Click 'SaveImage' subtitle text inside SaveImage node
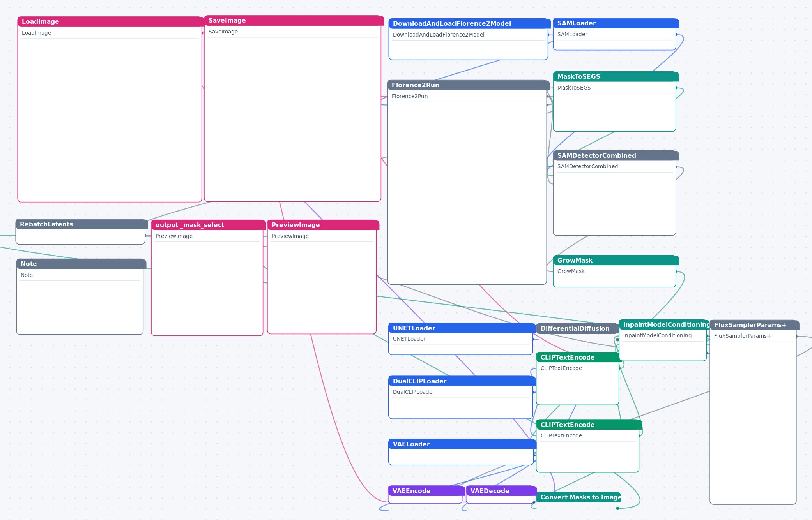 point(223,32)
